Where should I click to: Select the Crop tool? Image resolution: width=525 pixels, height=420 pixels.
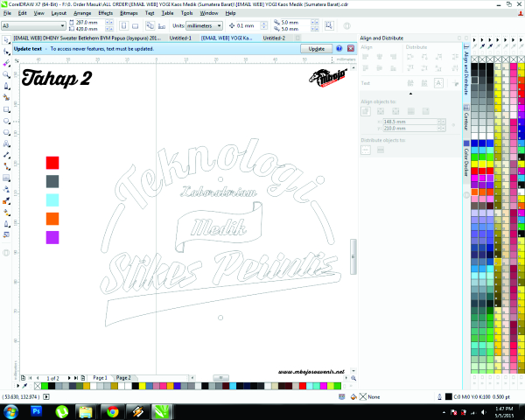tap(6, 63)
